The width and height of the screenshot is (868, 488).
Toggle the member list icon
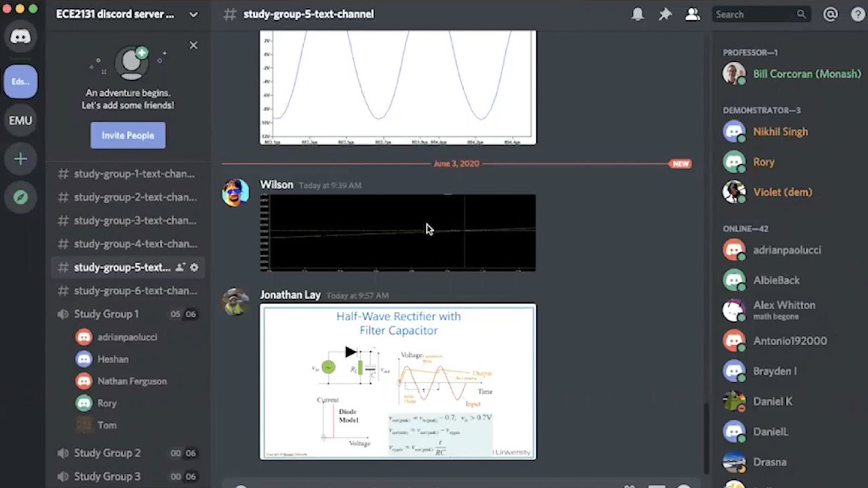tap(692, 14)
